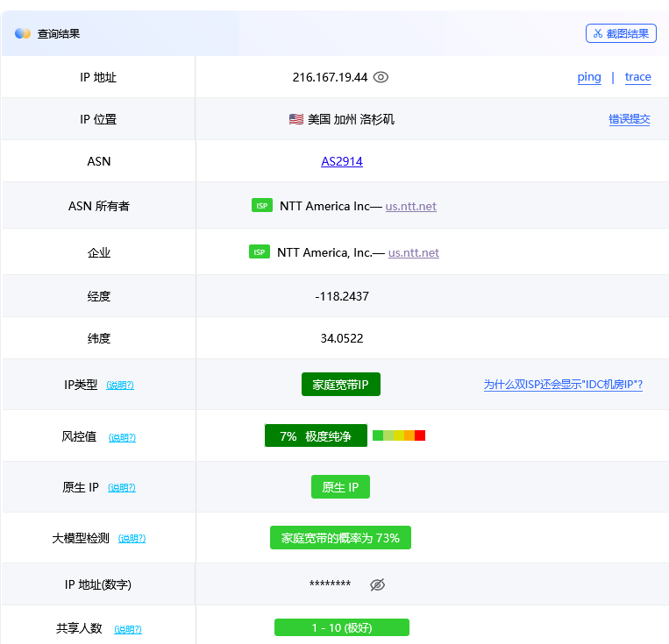669x644 pixels.
Task: Click the 家庭宽带IP badge
Action: coord(341,385)
